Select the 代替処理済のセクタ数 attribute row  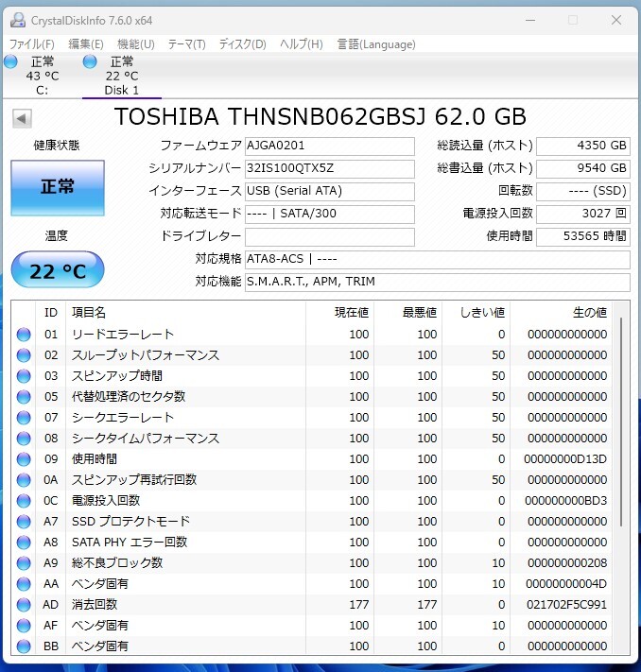312,396
